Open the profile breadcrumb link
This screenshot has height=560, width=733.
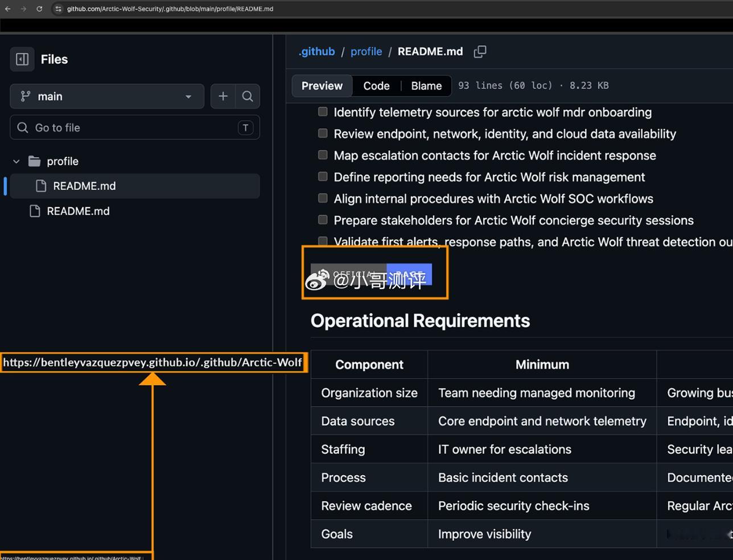[366, 51]
